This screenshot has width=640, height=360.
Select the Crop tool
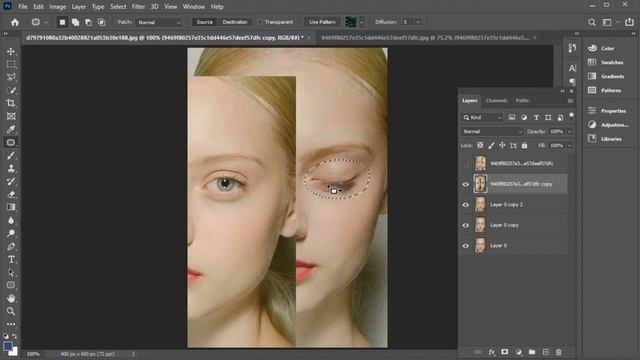pyautogui.click(x=11, y=103)
